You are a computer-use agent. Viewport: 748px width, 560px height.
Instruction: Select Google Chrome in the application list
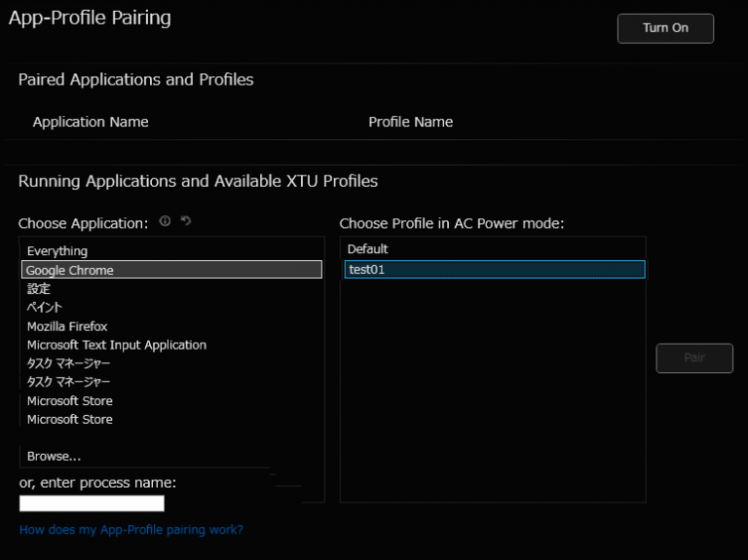point(171,270)
